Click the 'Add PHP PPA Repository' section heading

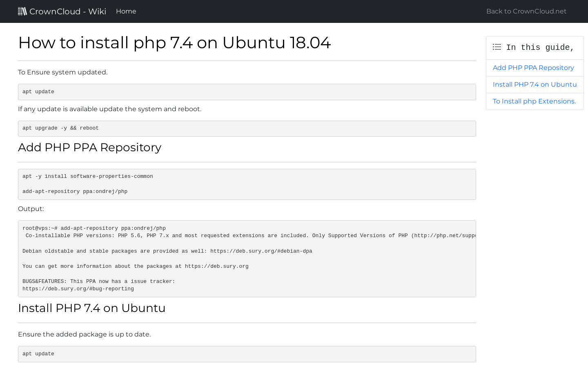pos(89,148)
